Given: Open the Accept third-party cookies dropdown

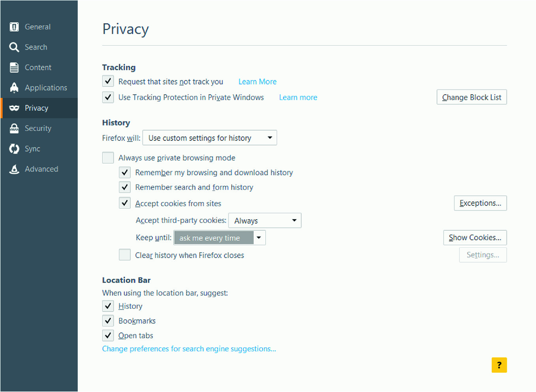Looking at the screenshot, I should [265, 220].
